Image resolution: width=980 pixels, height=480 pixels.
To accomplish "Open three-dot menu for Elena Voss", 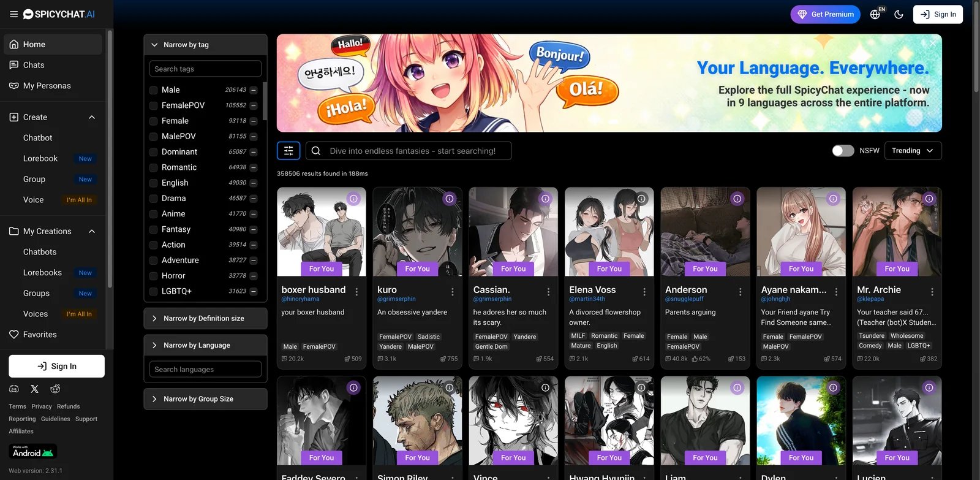I will coord(644,292).
